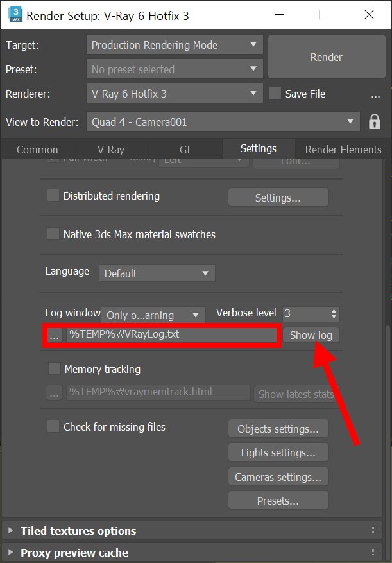This screenshot has height=563, width=392.
Task: Toggle Check for missing files checkbox
Action: [x=53, y=426]
